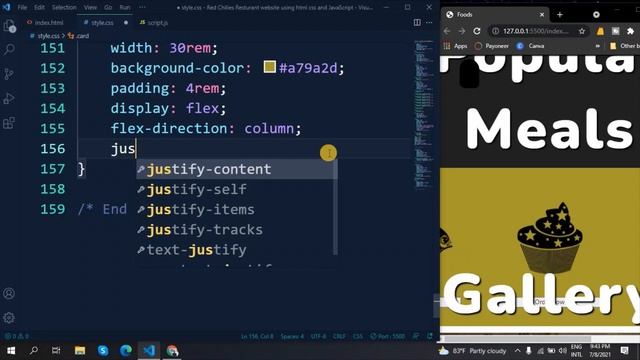640x360 pixels.
Task: Click the browser forward arrow
Action: pos(462,31)
